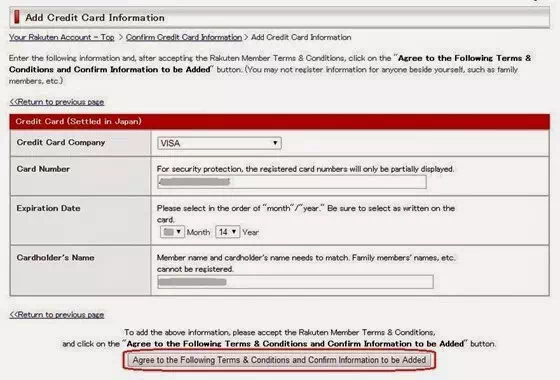Open the Credit Card Company dropdown
Screen dimensions: 560x380
tap(219, 143)
